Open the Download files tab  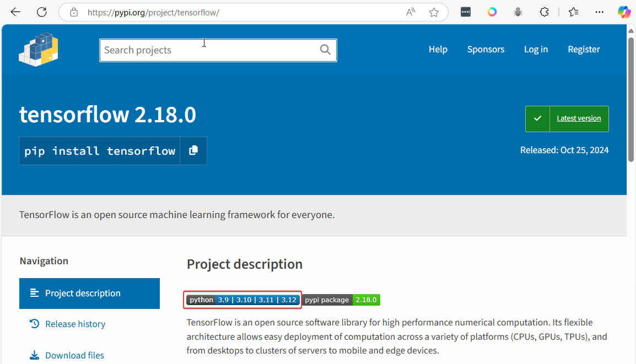click(x=74, y=356)
